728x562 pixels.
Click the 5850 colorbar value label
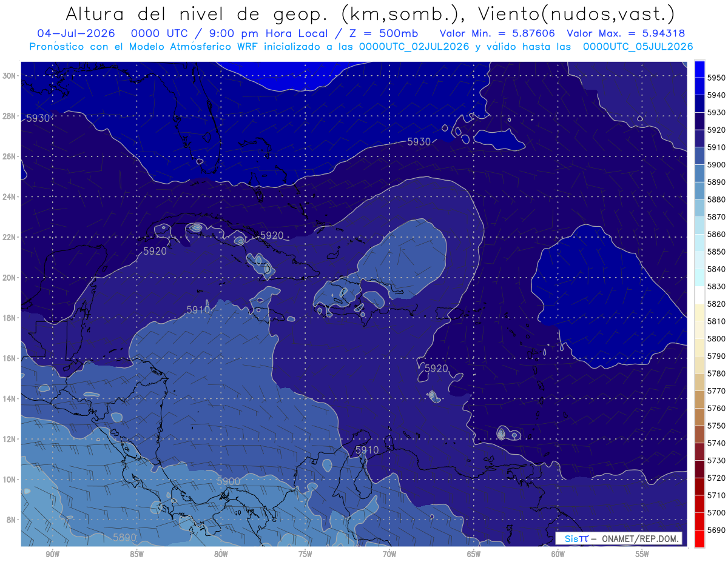coord(716,252)
